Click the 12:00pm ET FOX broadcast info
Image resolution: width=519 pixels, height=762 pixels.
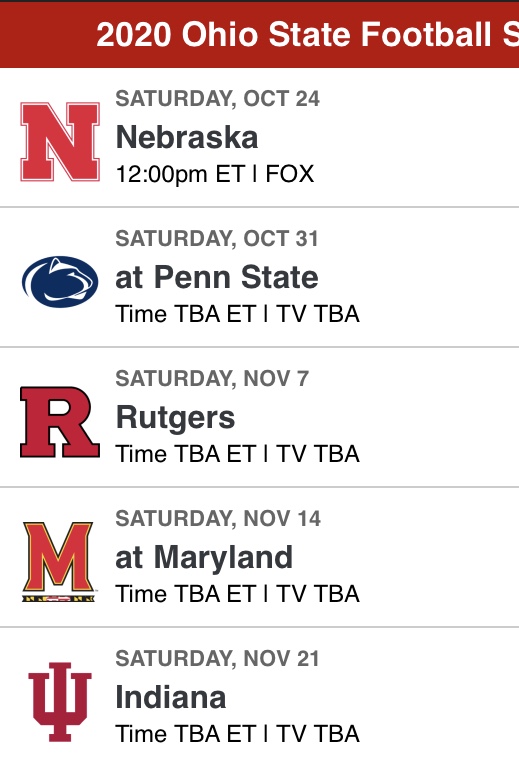215,174
